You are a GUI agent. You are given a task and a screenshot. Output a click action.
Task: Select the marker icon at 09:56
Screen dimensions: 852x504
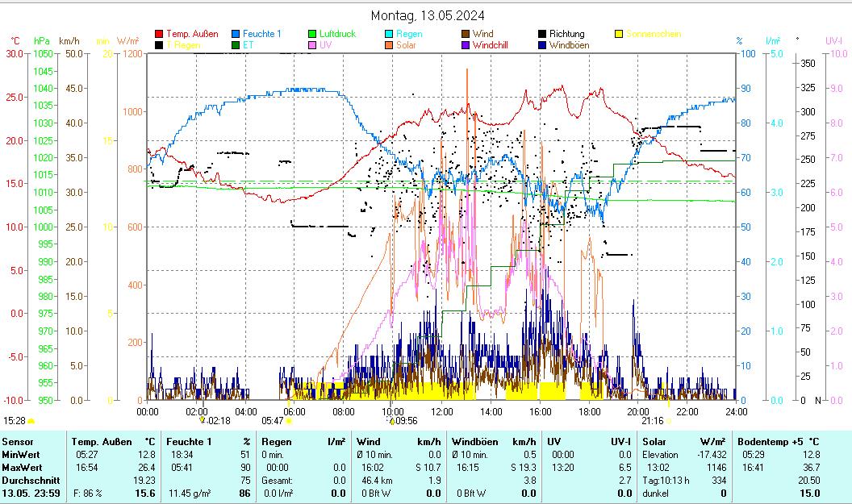[392, 421]
